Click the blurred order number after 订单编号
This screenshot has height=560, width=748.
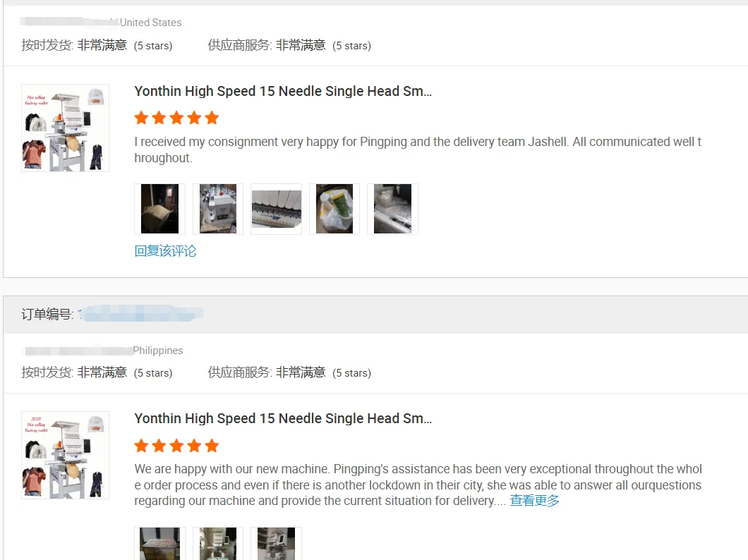(140, 314)
